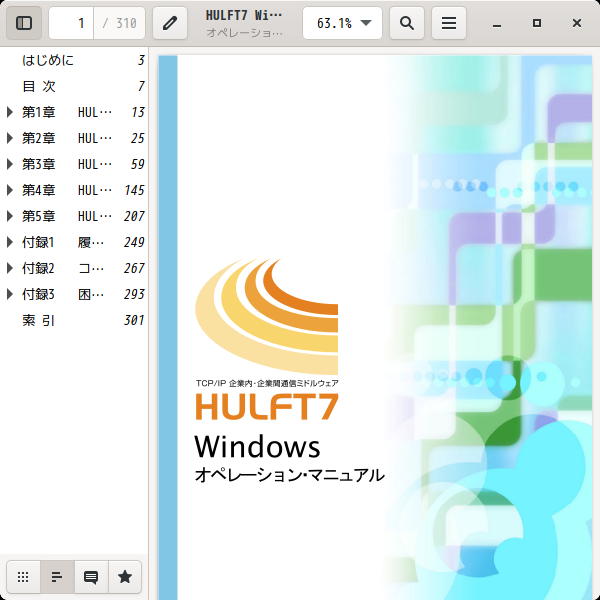This screenshot has height=600, width=600.
Task: Select the 付録2 appendix row
Action: point(74,268)
